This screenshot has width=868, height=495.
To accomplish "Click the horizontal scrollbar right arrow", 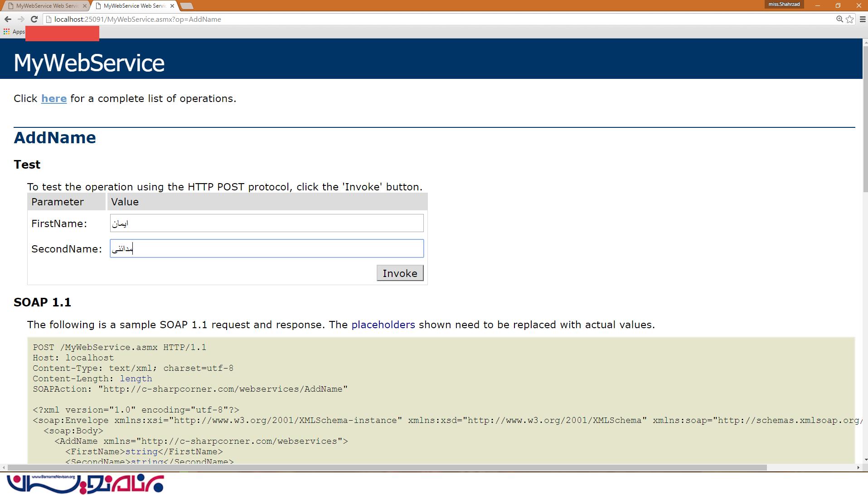I will click(x=858, y=467).
